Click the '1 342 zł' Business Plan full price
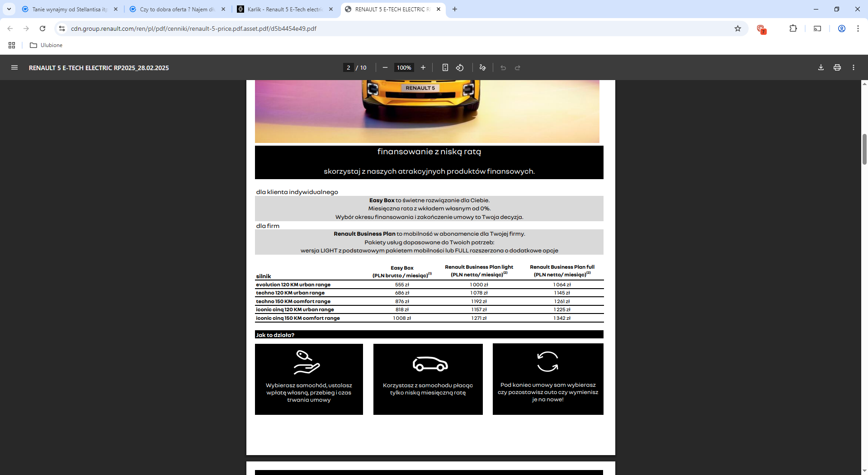This screenshot has width=868, height=475. point(562,318)
